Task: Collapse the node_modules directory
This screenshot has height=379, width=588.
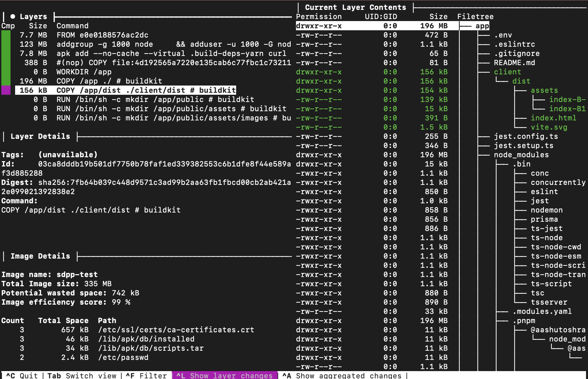Action: click(521, 155)
